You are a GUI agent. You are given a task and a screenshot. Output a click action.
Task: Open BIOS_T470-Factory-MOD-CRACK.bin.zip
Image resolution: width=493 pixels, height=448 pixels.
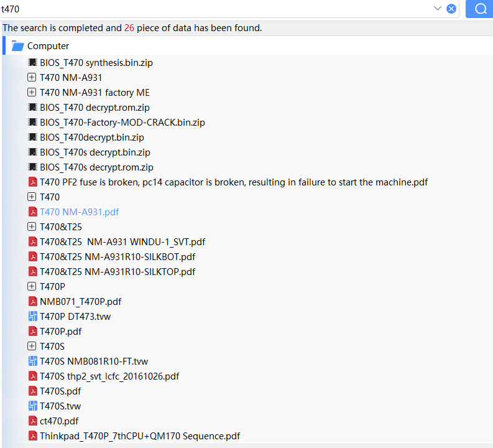(x=122, y=123)
